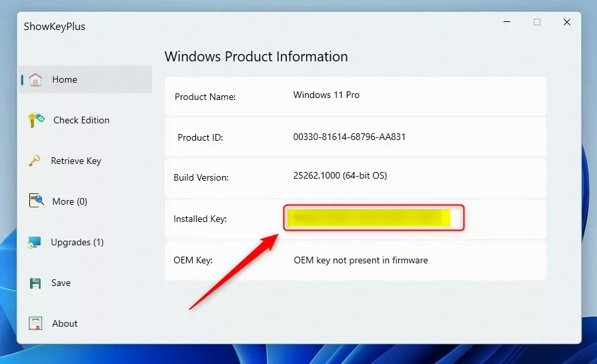Minimize the ShowKeyPlus window
Image resolution: width=597 pixels, height=364 pixels.
tap(507, 22)
